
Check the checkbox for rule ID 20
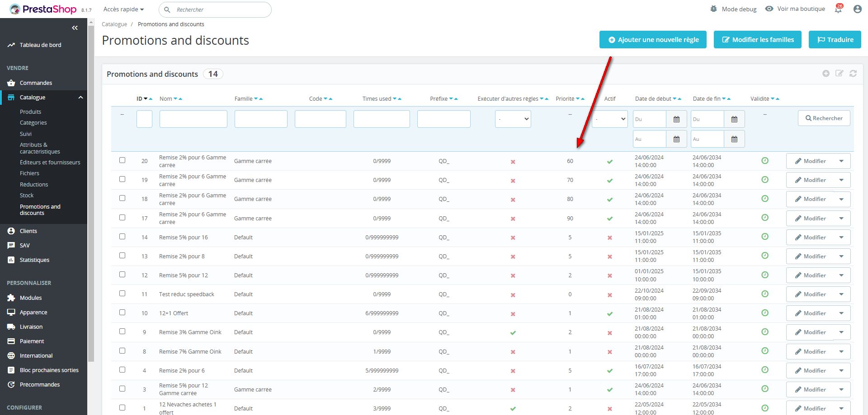pos(122,160)
